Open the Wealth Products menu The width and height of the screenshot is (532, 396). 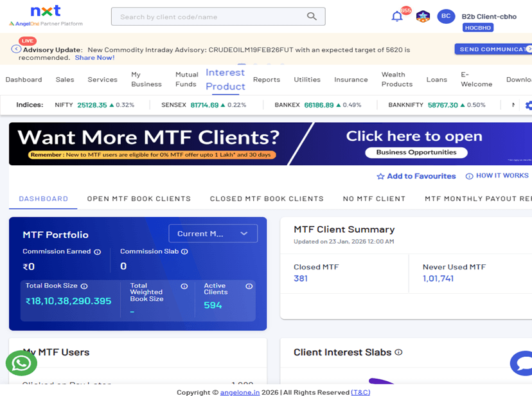(x=397, y=79)
